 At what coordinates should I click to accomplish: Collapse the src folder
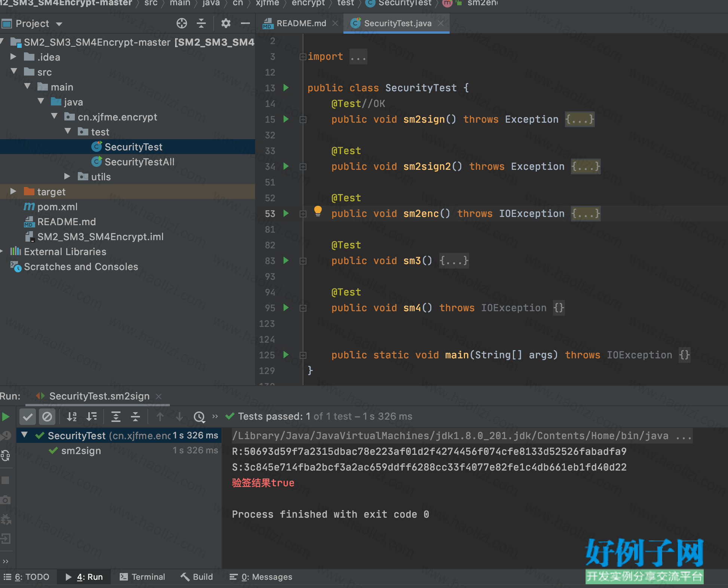click(x=14, y=71)
